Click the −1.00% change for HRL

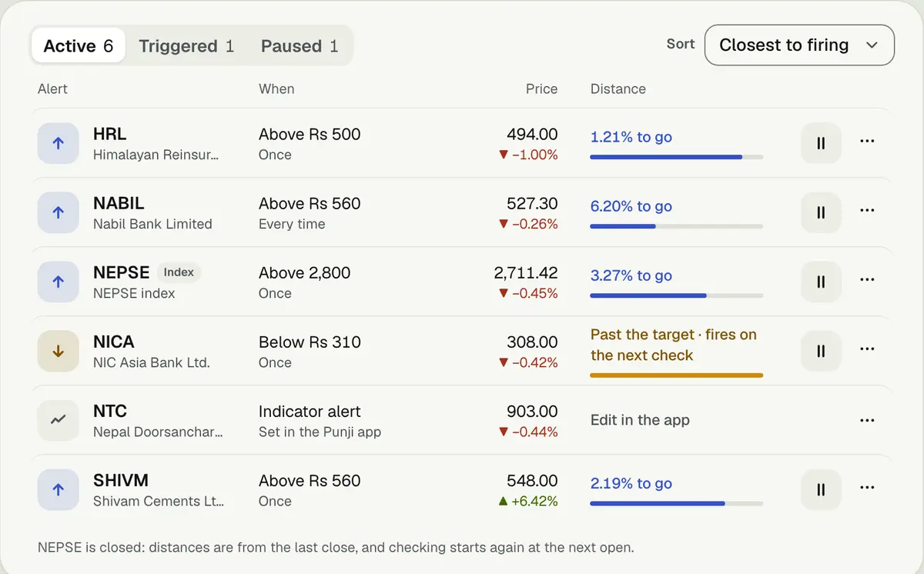[x=528, y=155]
